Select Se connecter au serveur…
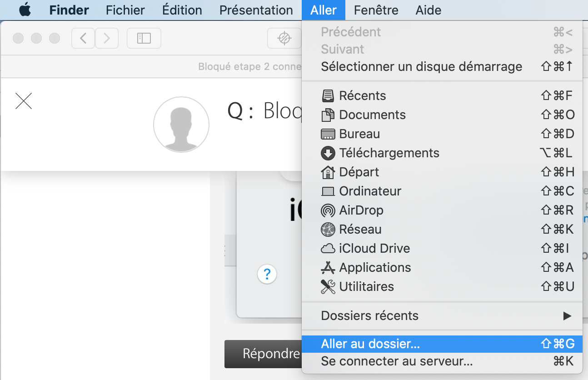Viewport: 588px width, 380px height. point(397,362)
